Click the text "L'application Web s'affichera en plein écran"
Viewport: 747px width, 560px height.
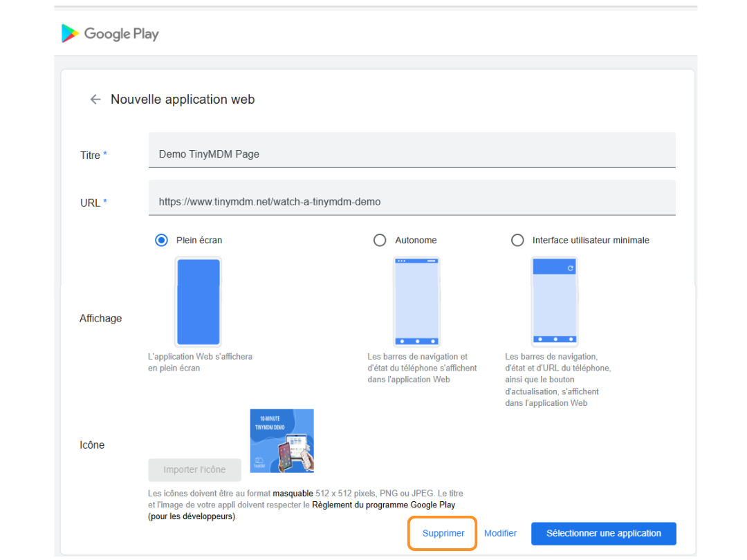click(x=200, y=362)
